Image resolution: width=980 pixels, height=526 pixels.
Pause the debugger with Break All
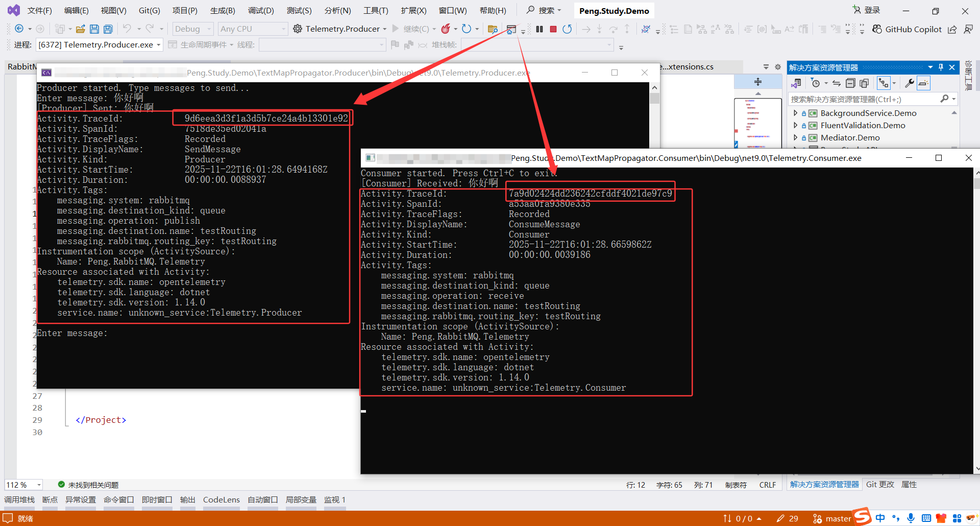(540, 29)
